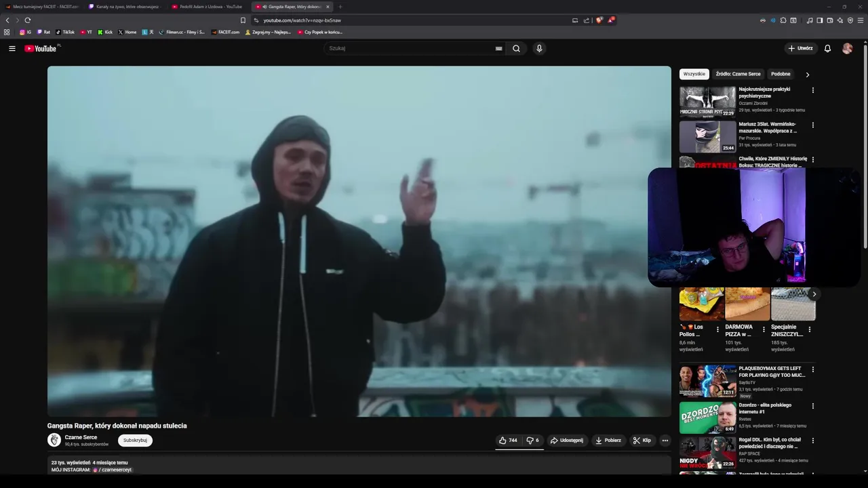
Task: Select the Wszystkie filter chip
Action: click(x=694, y=74)
